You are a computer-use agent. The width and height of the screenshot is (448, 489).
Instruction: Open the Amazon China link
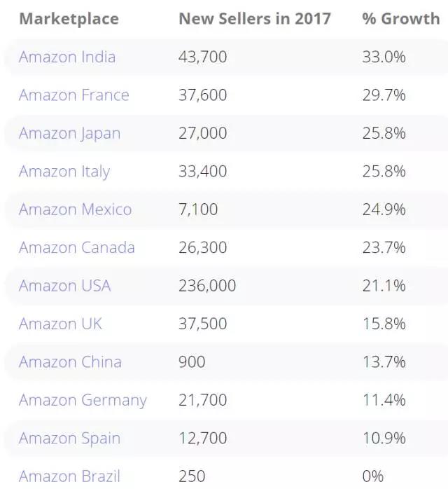click(70, 362)
